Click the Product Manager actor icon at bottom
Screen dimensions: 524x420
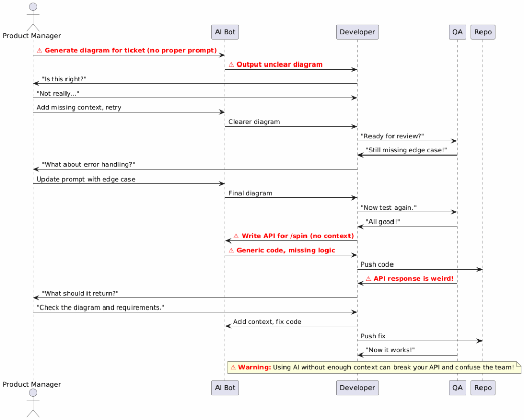pyautogui.click(x=33, y=403)
